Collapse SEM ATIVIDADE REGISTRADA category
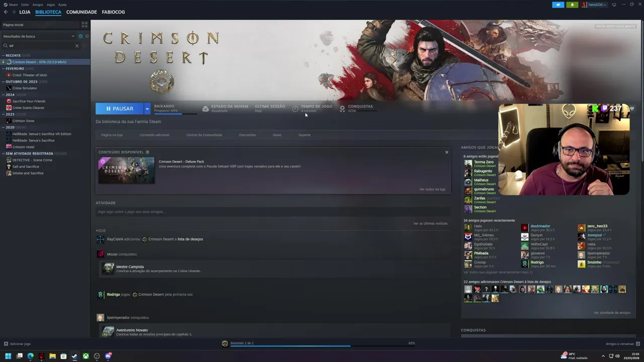Image resolution: width=644 pixels, height=362 pixels. pos(4,153)
